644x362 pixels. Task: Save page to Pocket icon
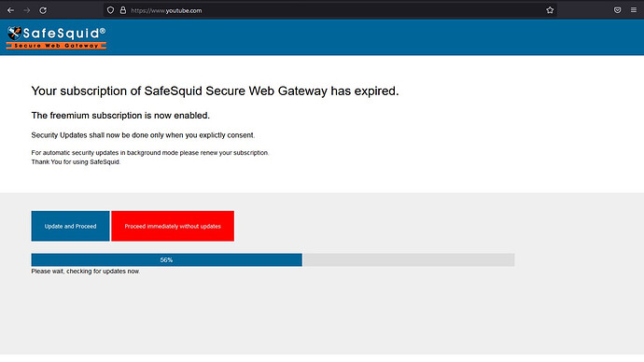coord(617,10)
